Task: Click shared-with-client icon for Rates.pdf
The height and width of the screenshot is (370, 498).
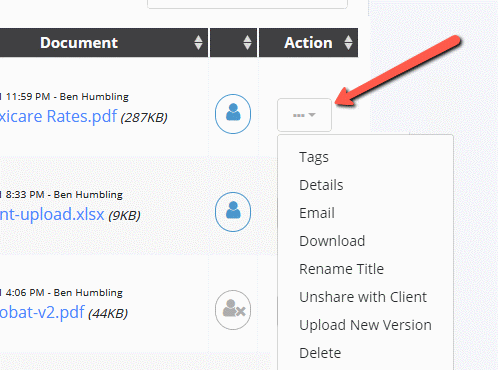Action: (233, 114)
